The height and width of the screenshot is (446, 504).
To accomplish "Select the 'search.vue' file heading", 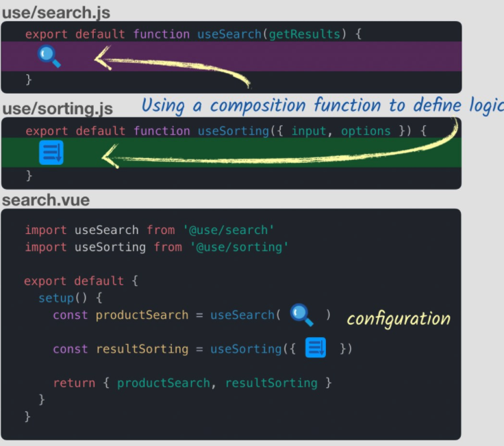I will tap(46, 200).
